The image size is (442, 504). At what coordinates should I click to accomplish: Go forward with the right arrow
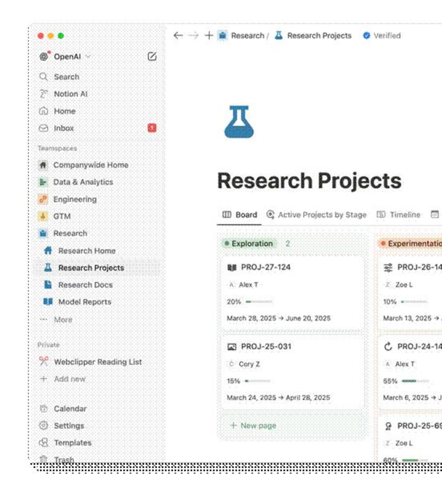194,36
